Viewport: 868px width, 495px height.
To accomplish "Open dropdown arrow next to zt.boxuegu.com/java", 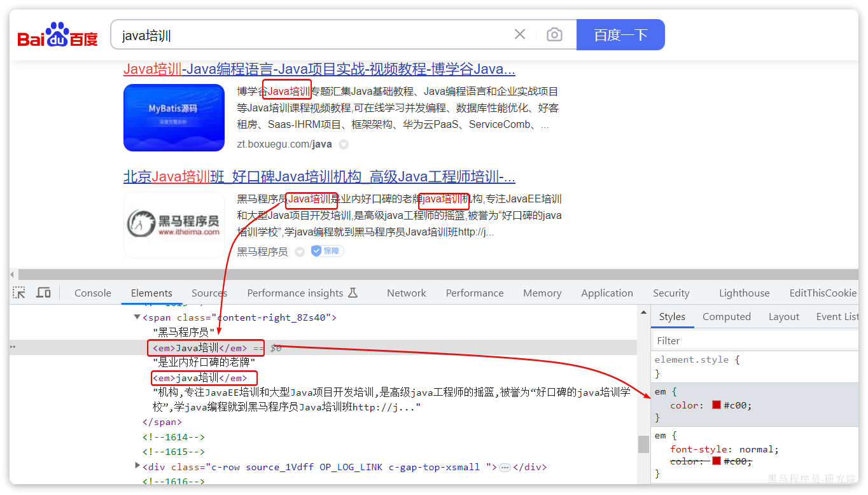I will [344, 144].
